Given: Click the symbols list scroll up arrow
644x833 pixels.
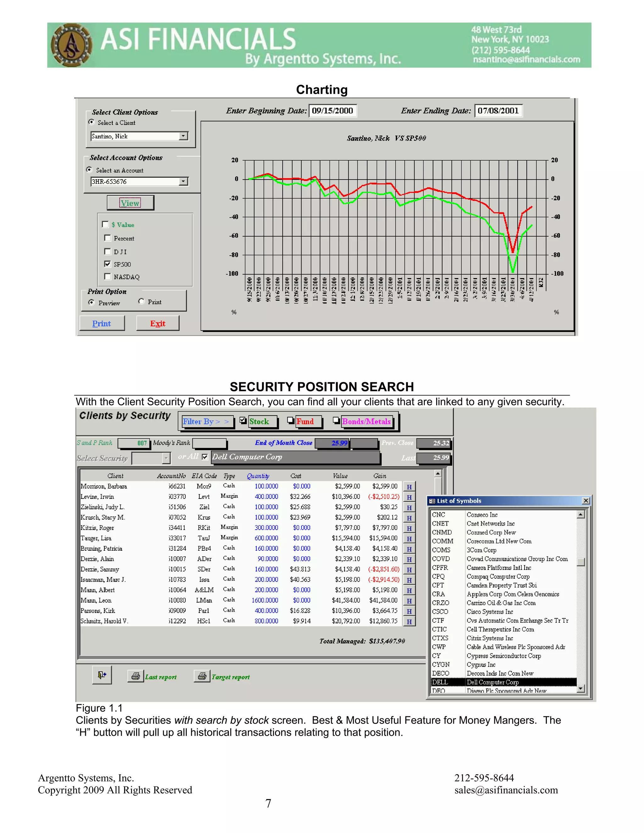Looking at the screenshot, I should (x=580, y=515).
